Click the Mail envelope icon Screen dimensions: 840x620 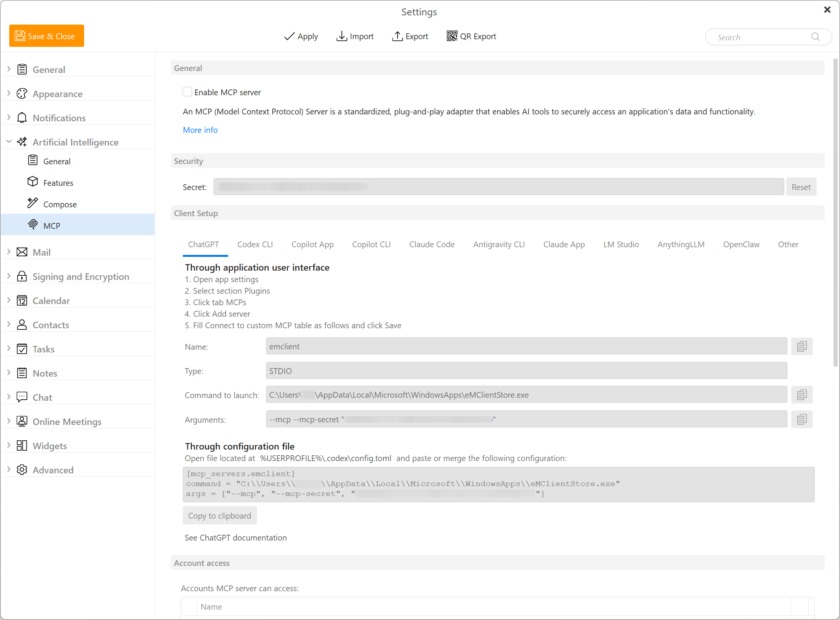click(22, 252)
